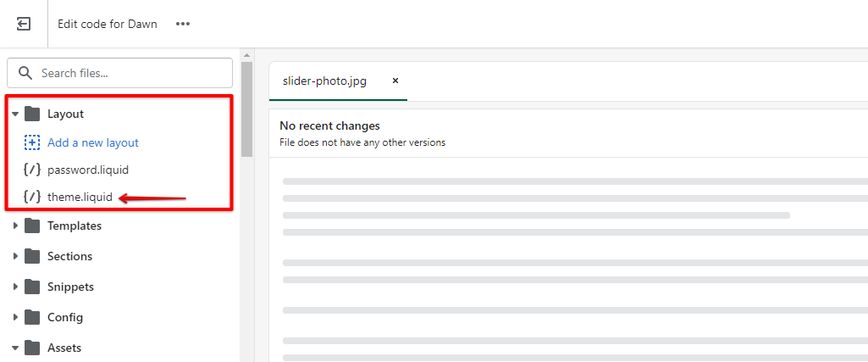Click the Layout folder icon
This screenshot has height=362, width=868.
[x=32, y=114]
